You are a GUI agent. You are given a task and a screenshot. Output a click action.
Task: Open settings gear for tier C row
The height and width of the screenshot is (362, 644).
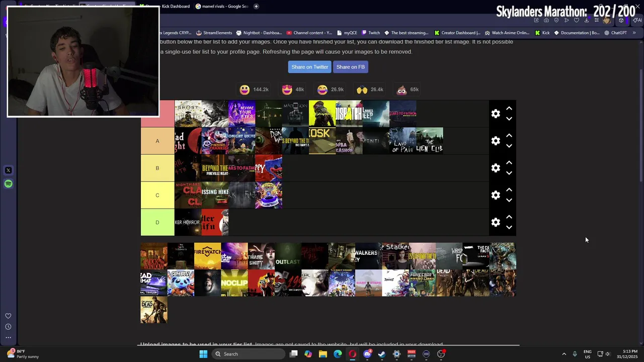click(496, 195)
